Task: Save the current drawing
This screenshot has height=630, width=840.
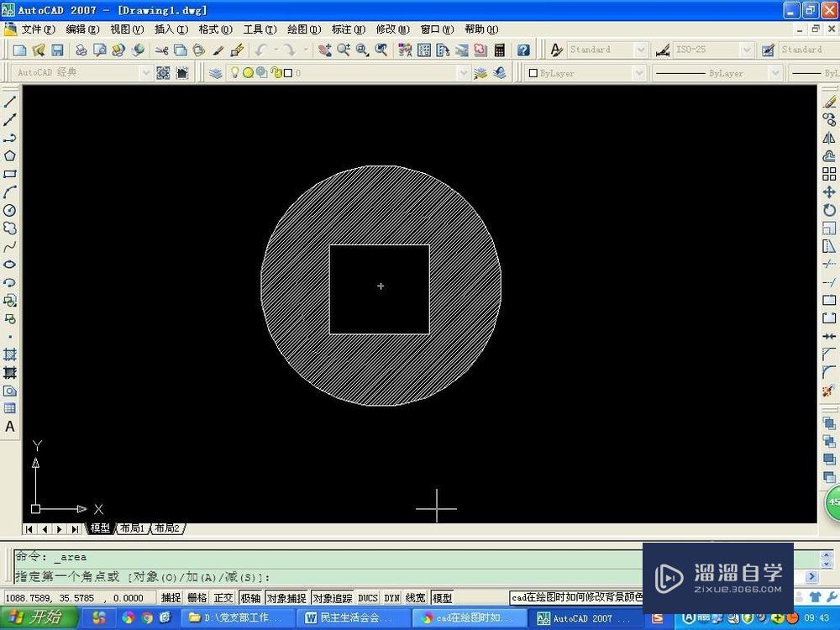Action: point(56,50)
